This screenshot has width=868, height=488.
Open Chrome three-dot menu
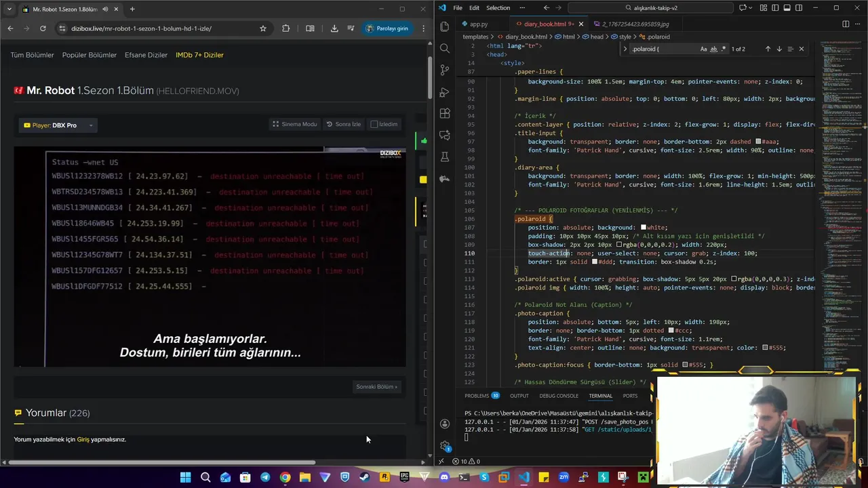[x=424, y=28]
